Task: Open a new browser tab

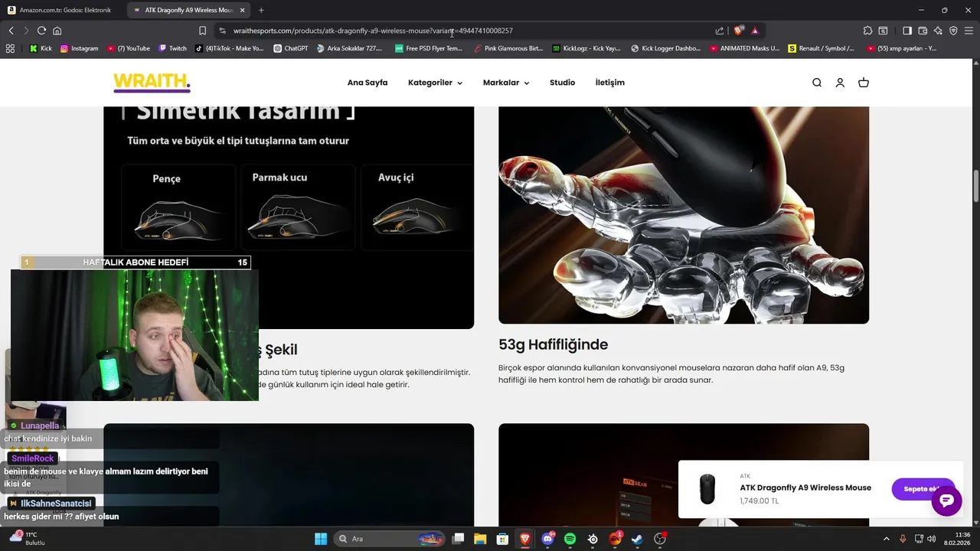Action: tap(261, 10)
